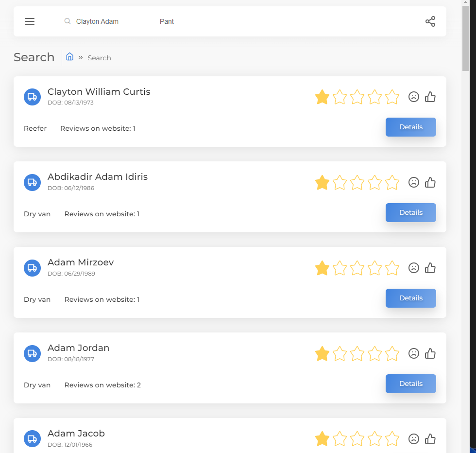476x453 pixels.
Task: Select second star for Adam Mirzoev
Action: 340,268
